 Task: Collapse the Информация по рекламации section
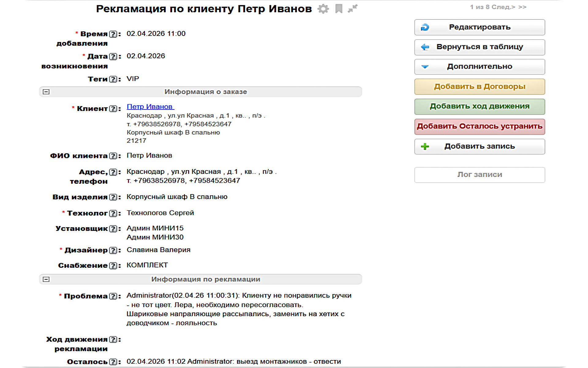tap(46, 279)
